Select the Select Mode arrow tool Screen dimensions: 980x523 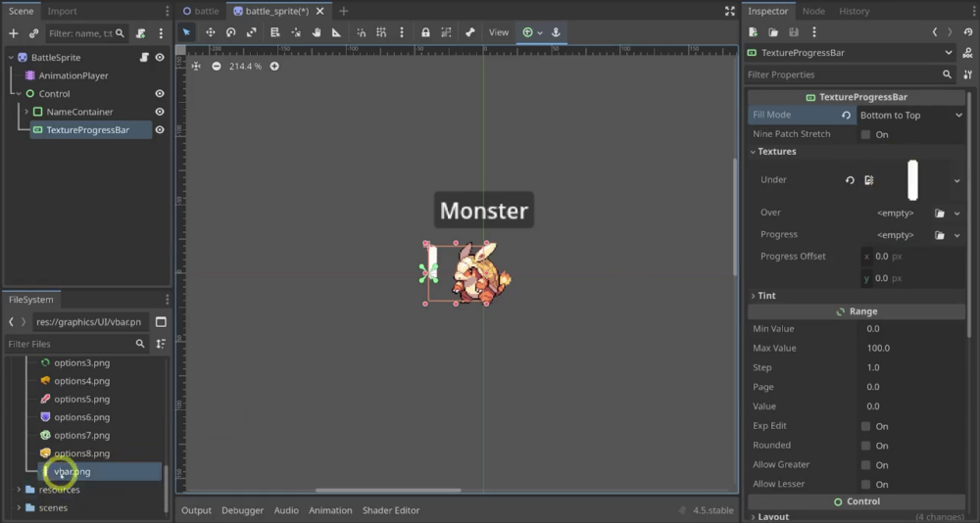tap(186, 32)
